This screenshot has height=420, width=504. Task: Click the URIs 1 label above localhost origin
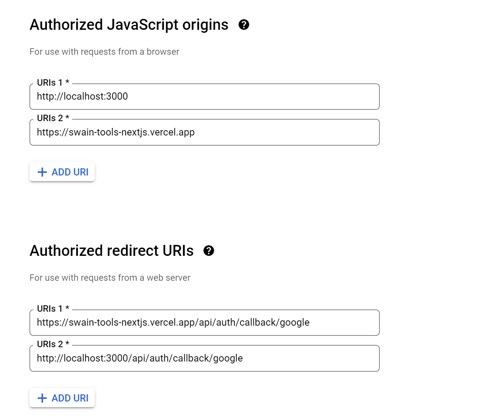tap(52, 82)
